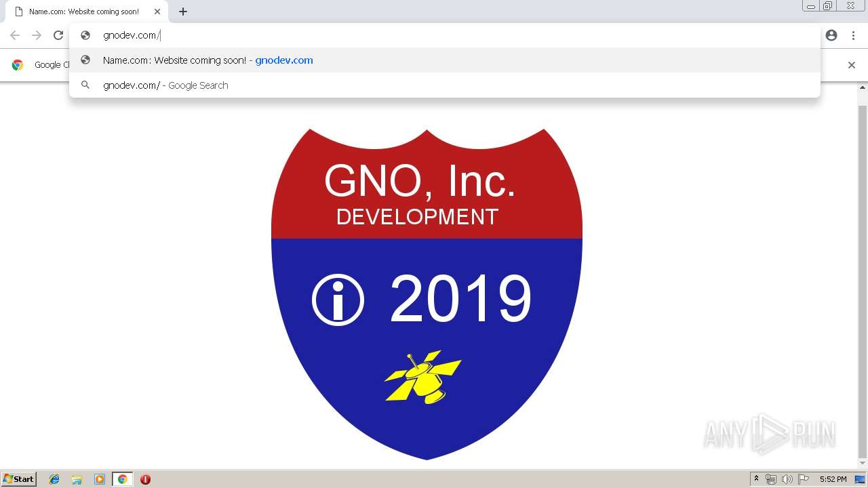Choose gnodev.com/ Google Search suggestion
The image size is (868, 488).
point(444,85)
